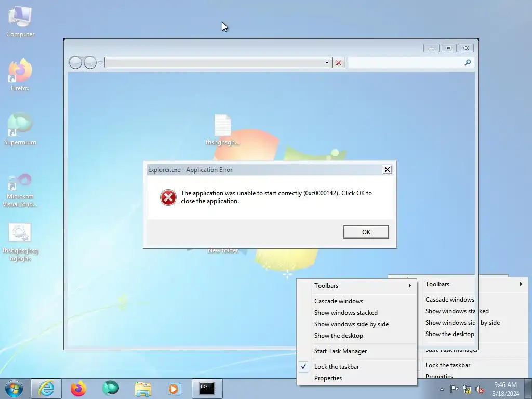Open Windows Media Player taskbar icon
This screenshot has width=532, height=399.
(175, 389)
